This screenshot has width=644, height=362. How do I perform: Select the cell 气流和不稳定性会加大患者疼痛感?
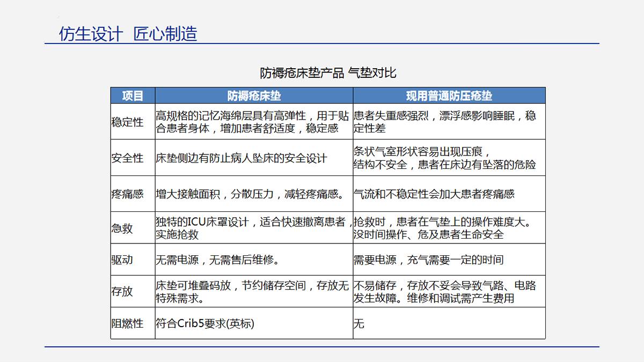tap(434, 194)
